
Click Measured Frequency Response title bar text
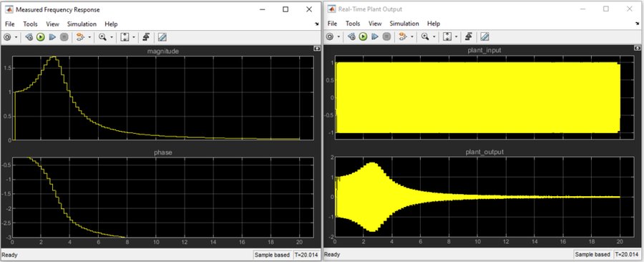click(x=57, y=9)
